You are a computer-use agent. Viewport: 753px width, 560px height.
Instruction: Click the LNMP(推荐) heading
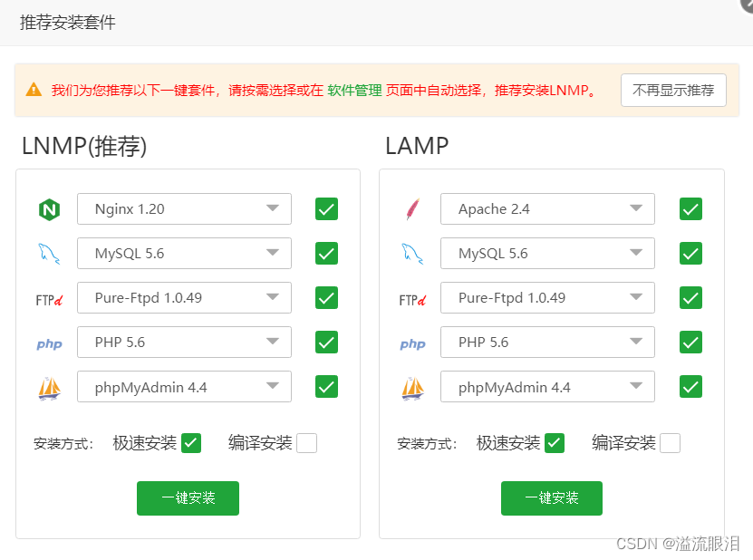(x=84, y=146)
